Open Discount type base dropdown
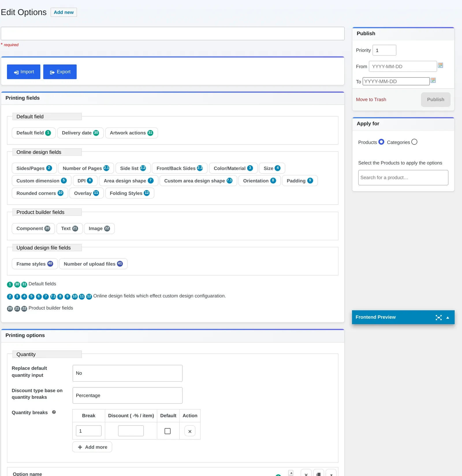The height and width of the screenshot is (476, 462). tap(127, 396)
